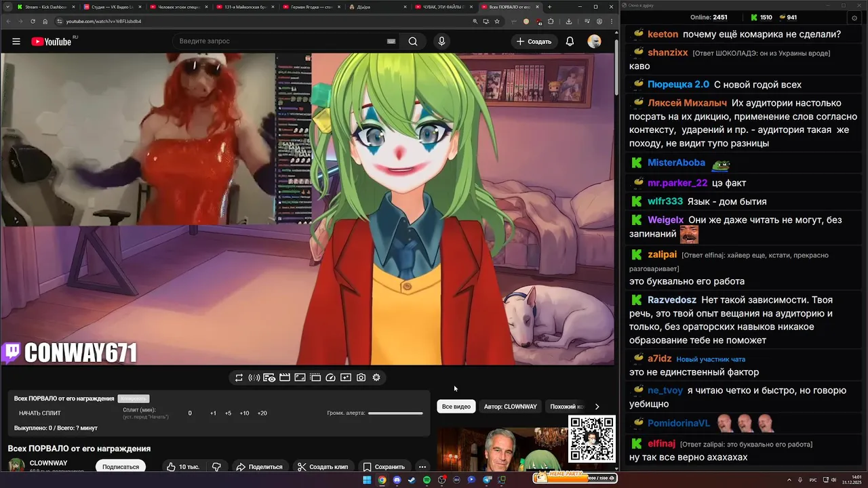Open Chrome downloads icon
The width and height of the screenshot is (868, 488).
click(568, 21)
